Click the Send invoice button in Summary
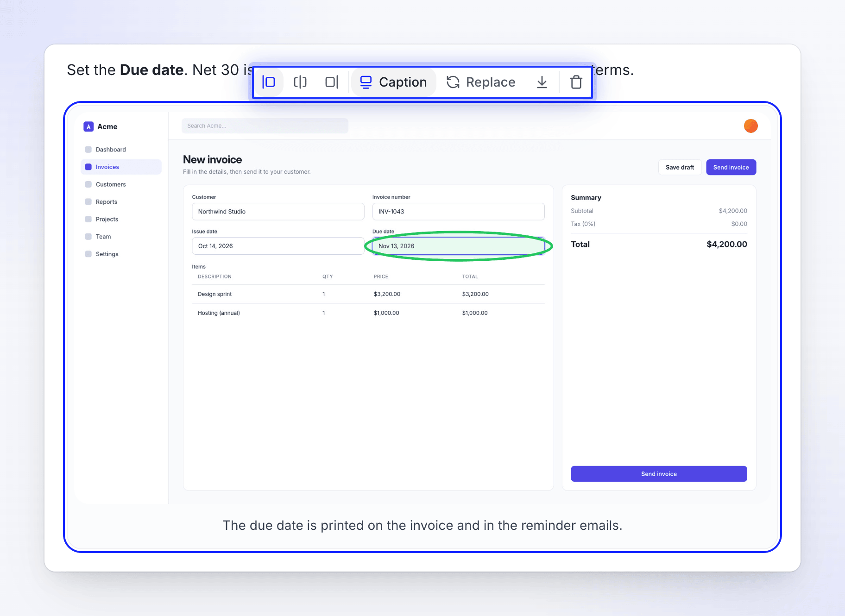Screen dimensions: 845x616 (x=659, y=474)
